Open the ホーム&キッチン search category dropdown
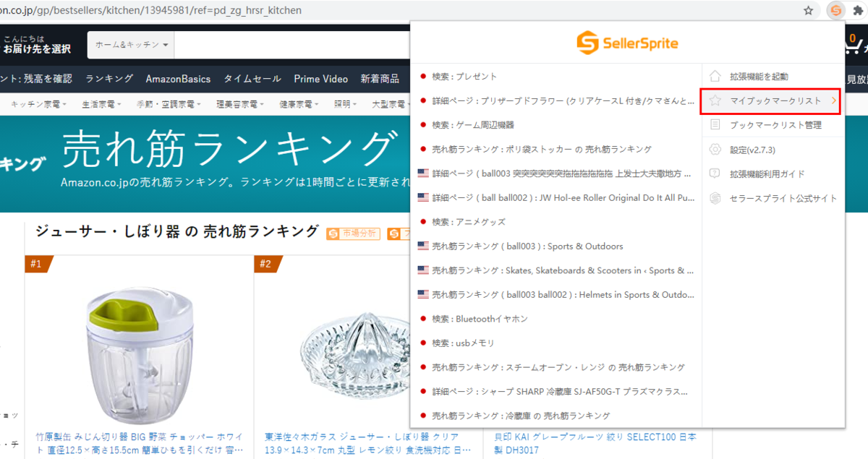Screen dimensions: 868x459 (131, 45)
